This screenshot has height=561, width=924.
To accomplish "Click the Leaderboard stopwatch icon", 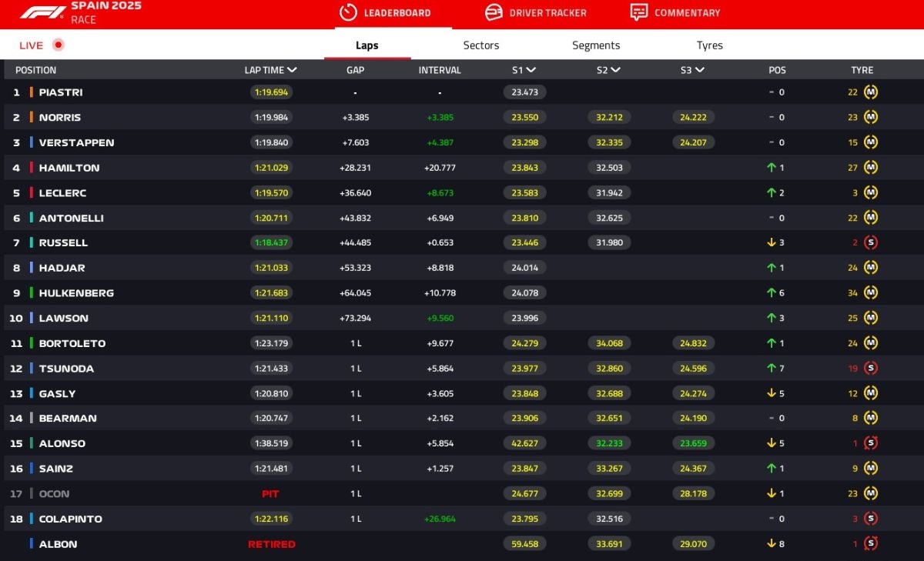I will (348, 12).
